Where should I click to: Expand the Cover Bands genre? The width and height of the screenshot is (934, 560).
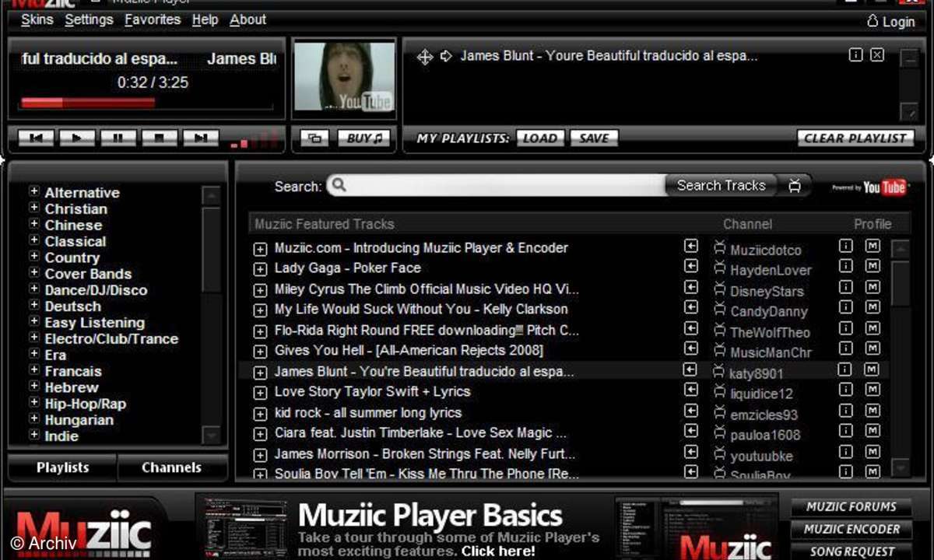pyautogui.click(x=34, y=273)
